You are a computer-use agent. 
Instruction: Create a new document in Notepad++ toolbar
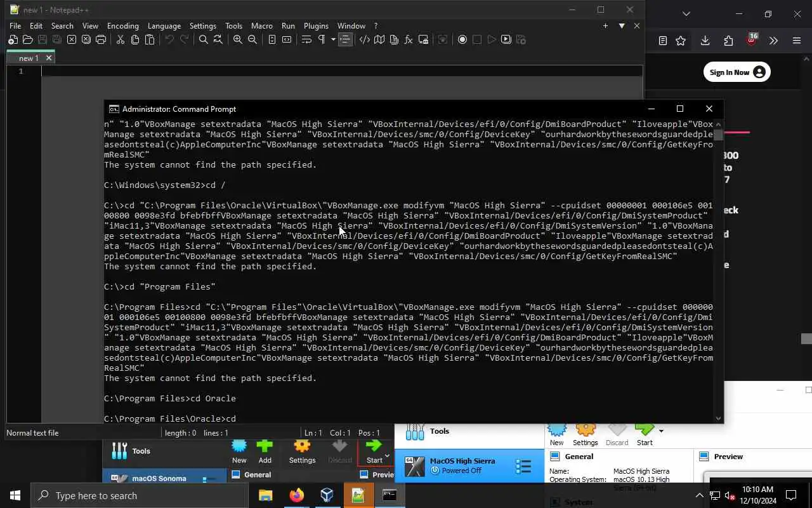coord(13,39)
